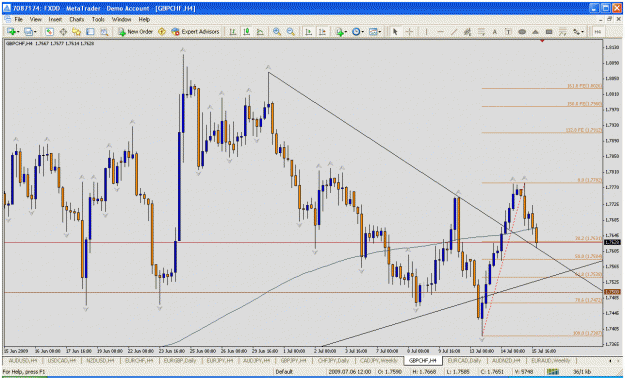Open the Window menu

[x=121, y=19]
